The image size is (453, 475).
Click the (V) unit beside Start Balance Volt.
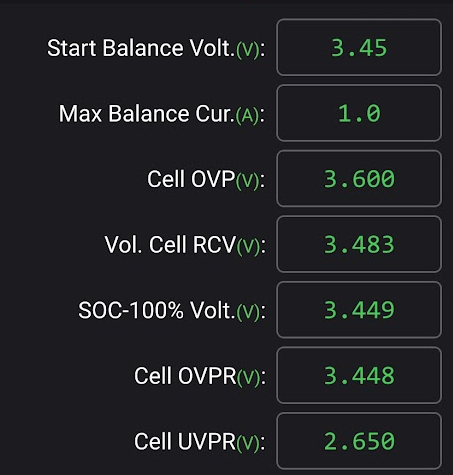[x=248, y=50]
